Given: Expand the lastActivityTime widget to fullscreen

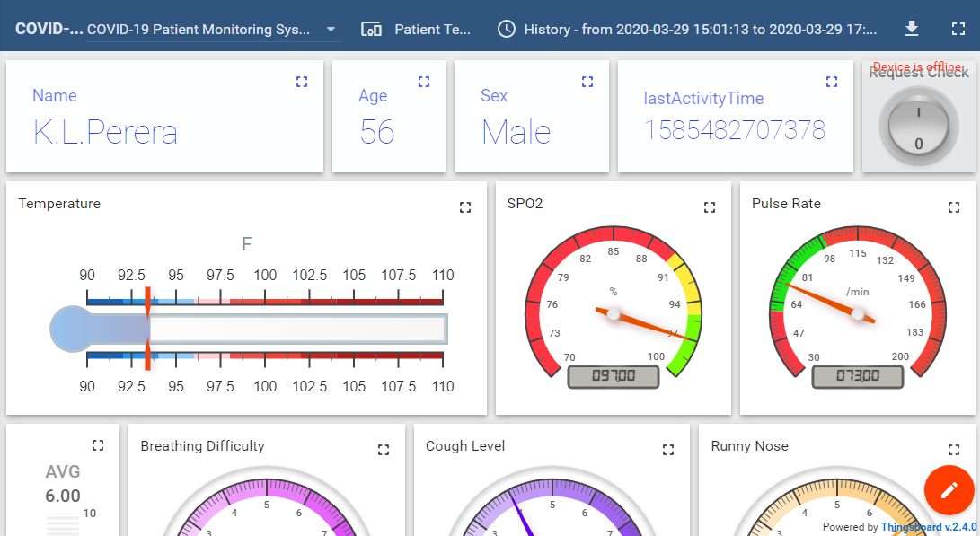Looking at the screenshot, I should [x=832, y=82].
